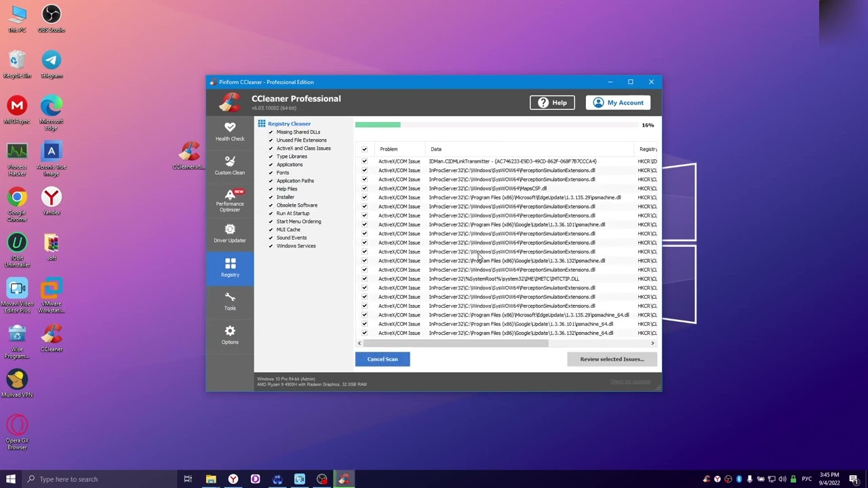Click horizontal scrollbar right arrow

tap(652, 343)
